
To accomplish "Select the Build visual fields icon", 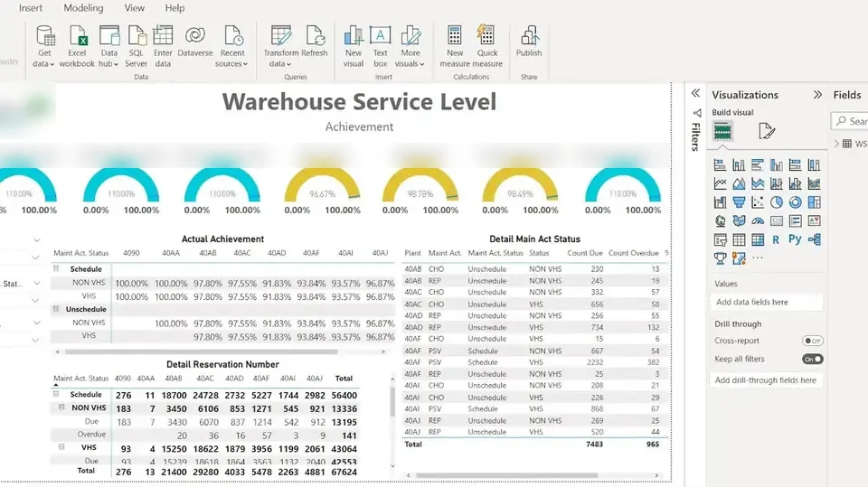I will (722, 131).
